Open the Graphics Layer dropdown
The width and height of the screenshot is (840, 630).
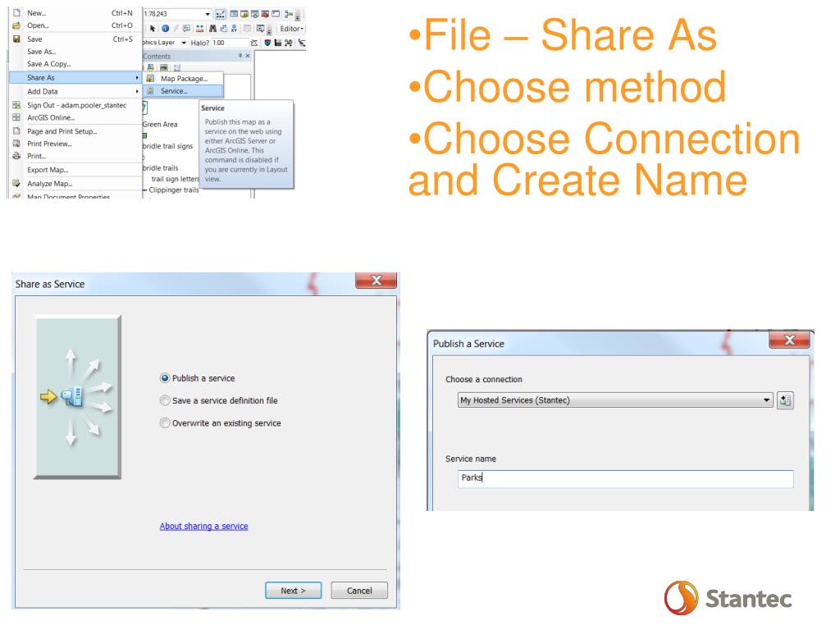184,43
